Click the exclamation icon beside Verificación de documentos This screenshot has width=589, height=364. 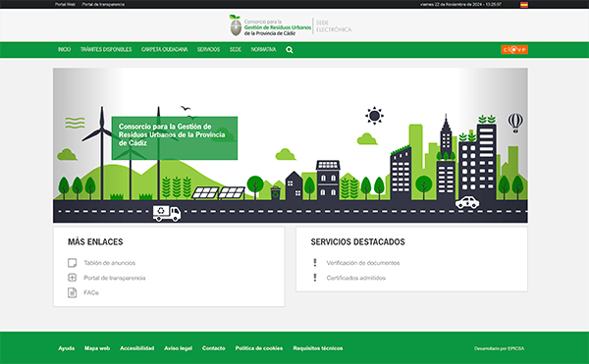coord(315,262)
